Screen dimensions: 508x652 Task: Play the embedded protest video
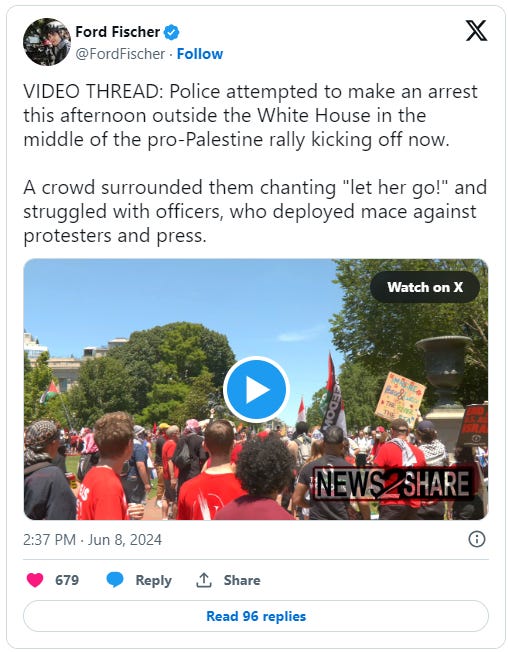[256, 389]
